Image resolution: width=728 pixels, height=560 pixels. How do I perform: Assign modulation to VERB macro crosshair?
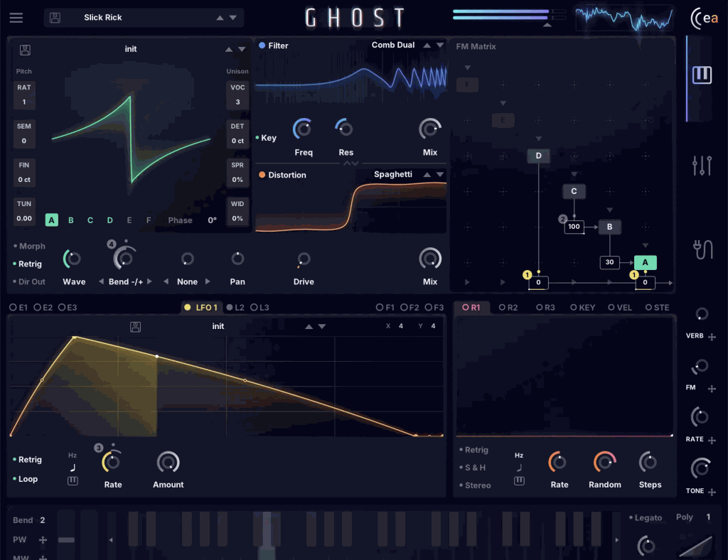(712, 337)
